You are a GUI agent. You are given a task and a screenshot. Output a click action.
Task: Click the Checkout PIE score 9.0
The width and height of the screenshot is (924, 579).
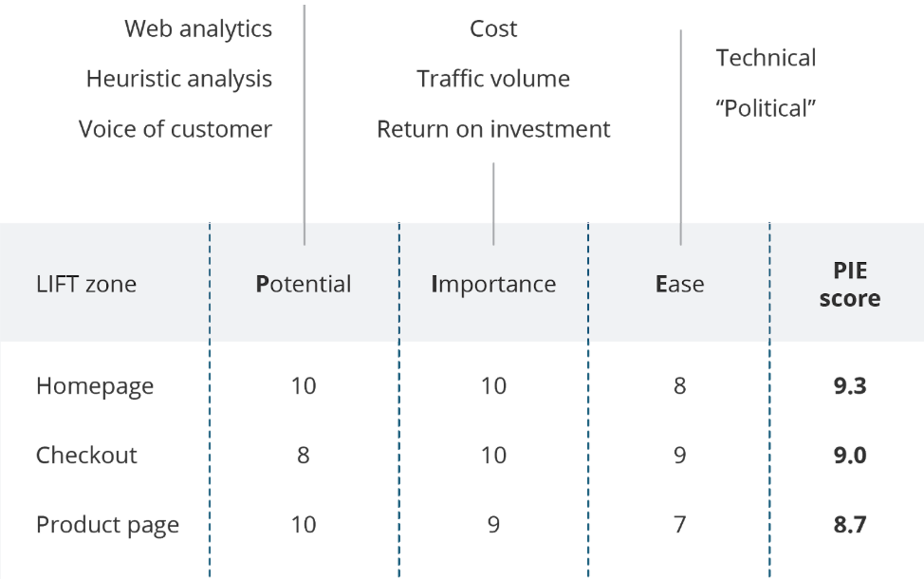point(850,456)
